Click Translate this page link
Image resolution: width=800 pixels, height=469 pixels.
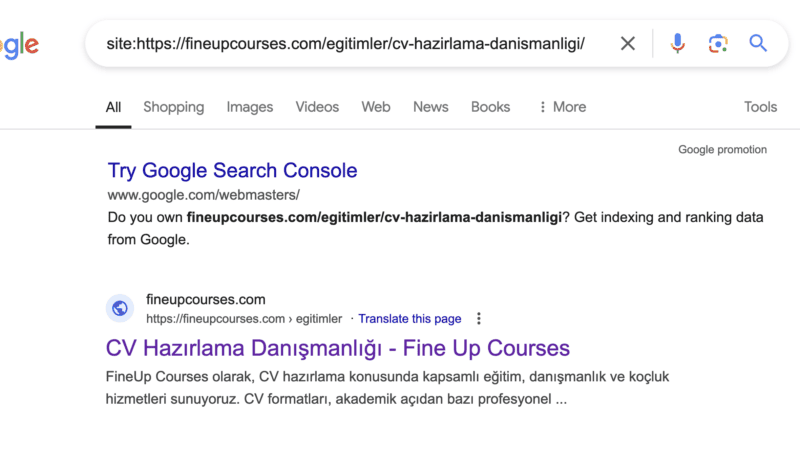click(x=410, y=319)
